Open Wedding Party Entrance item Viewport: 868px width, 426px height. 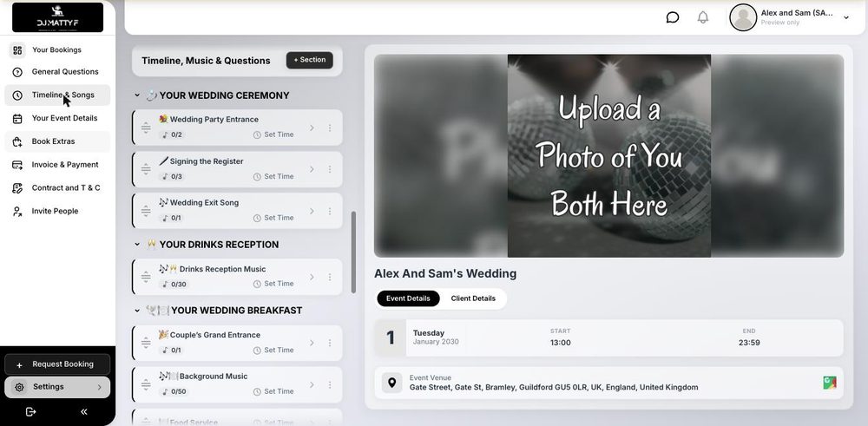click(237, 128)
